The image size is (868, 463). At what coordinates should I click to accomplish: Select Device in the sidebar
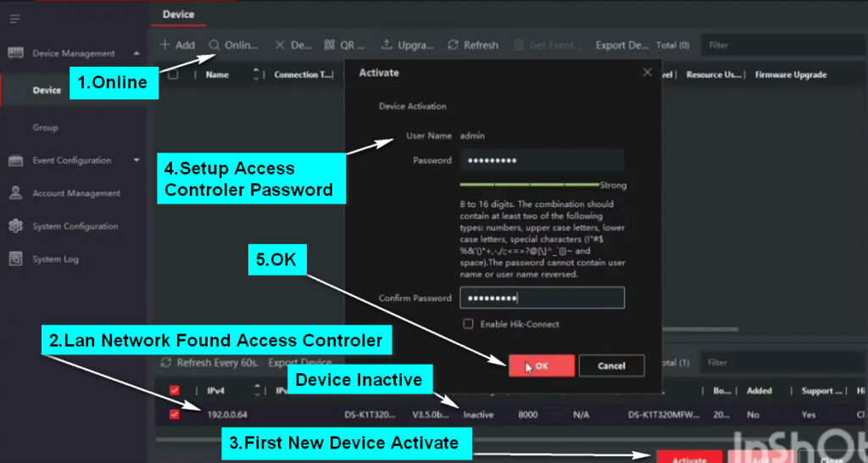(x=47, y=90)
